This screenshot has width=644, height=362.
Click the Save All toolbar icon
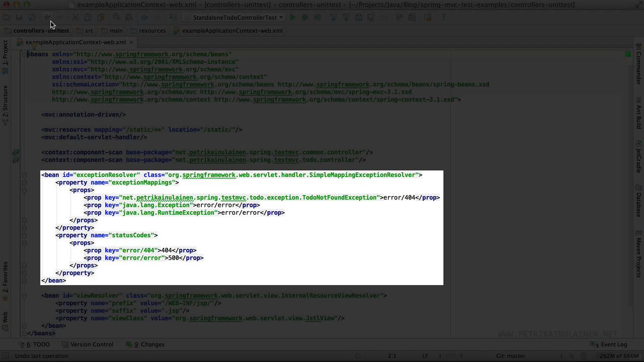(x=20, y=17)
